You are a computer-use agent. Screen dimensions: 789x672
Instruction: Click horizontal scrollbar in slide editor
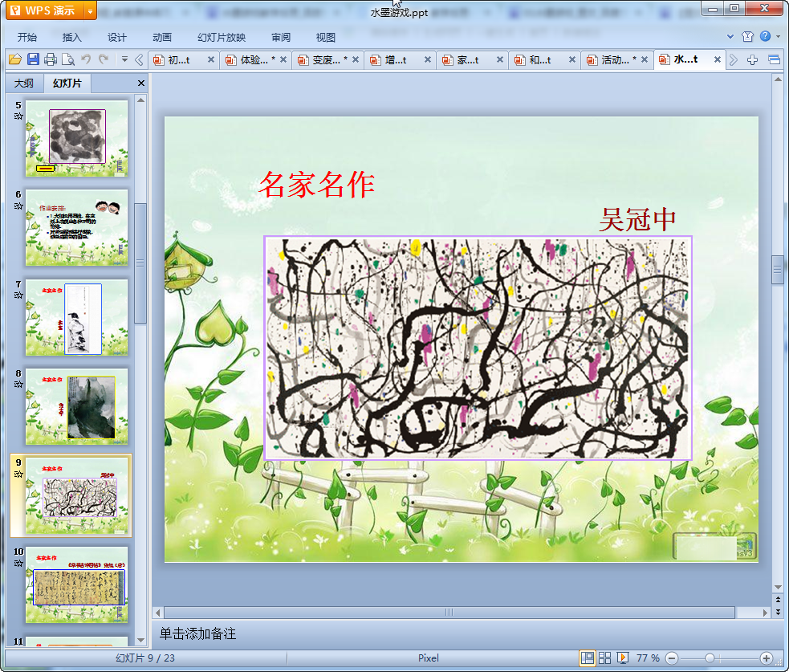449,612
